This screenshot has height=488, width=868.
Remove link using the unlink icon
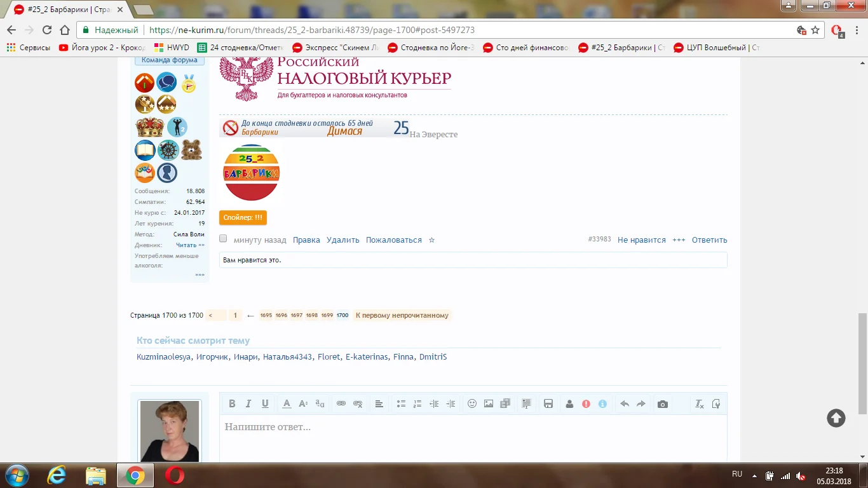[358, 403]
